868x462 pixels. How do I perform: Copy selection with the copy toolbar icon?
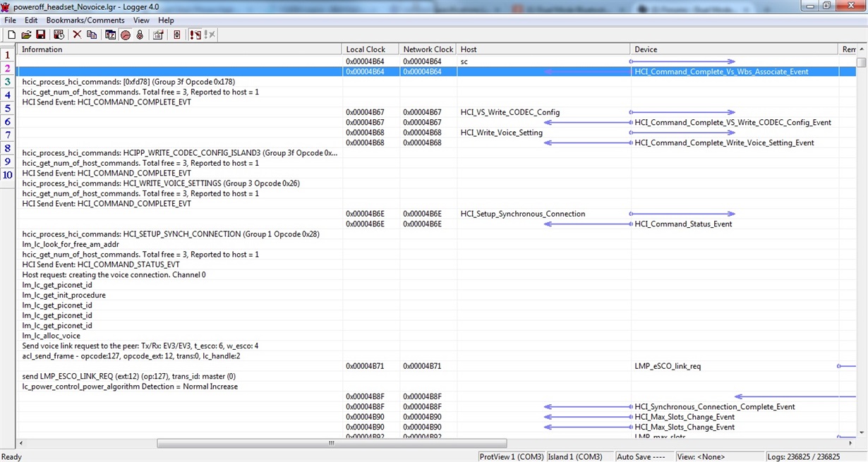(x=92, y=35)
